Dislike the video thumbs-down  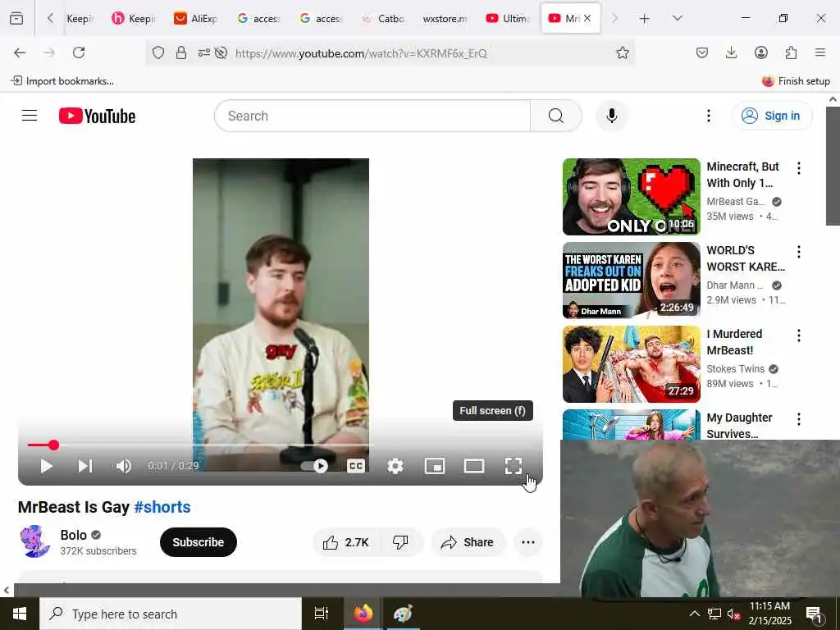pyautogui.click(x=400, y=542)
